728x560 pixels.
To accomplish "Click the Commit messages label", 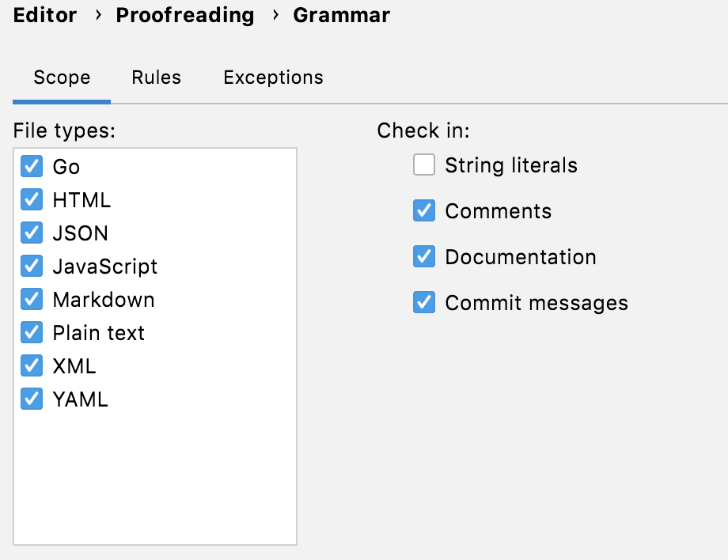I will pyautogui.click(x=537, y=304).
